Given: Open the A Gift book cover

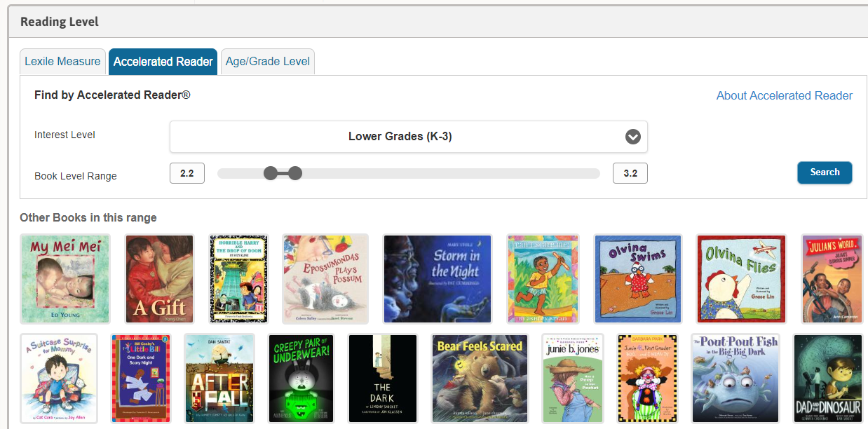Looking at the screenshot, I should point(159,279).
